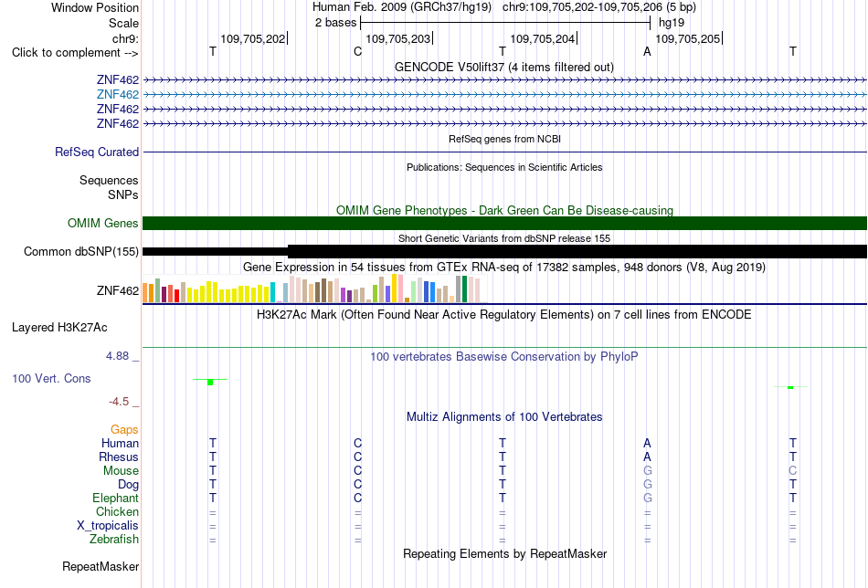The width and height of the screenshot is (868, 588).
Task: Click the -4.5 lower conservation scale value
Action: (119, 402)
